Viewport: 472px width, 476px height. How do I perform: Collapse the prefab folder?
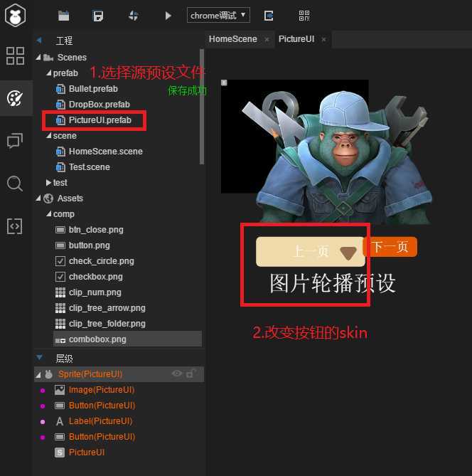tap(49, 73)
